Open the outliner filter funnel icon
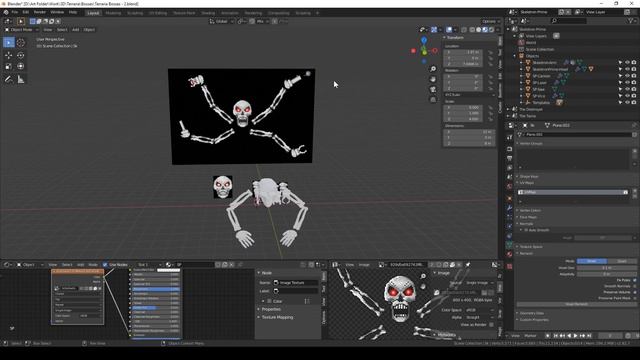Image resolution: width=640 pixels, height=360 pixels. 631,20
